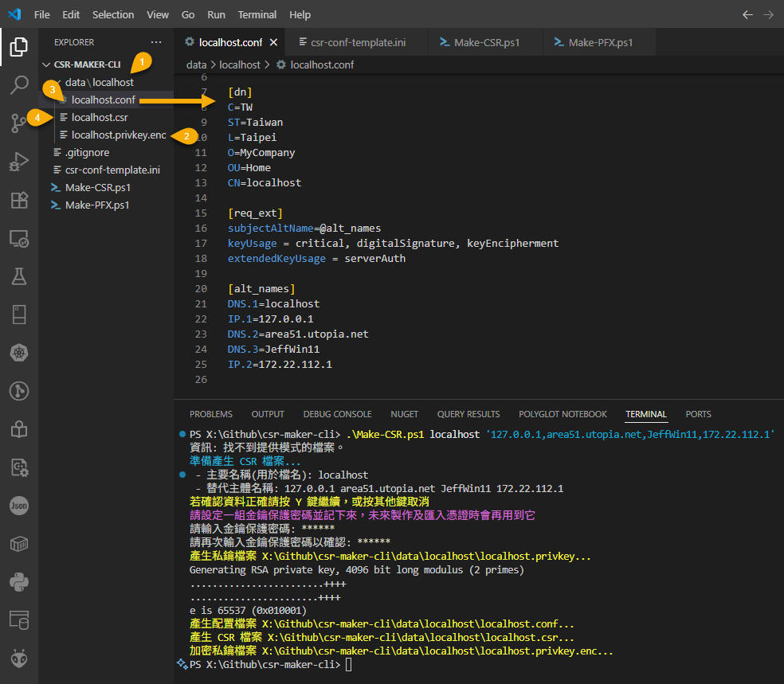Screen dimensions: 784x684
Task: Click the Go Back navigation arrow
Action: point(747,14)
